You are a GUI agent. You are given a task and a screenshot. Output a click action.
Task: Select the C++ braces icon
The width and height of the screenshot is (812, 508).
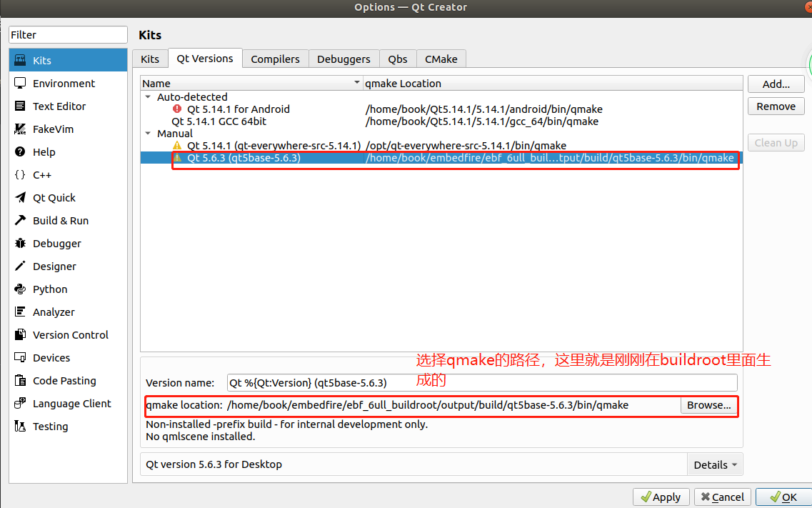coord(20,174)
